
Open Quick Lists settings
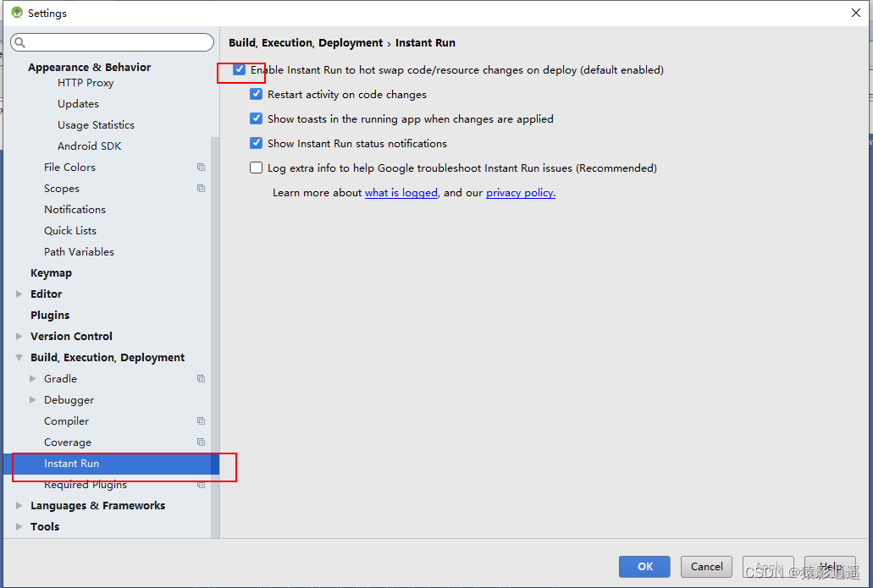point(70,230)
